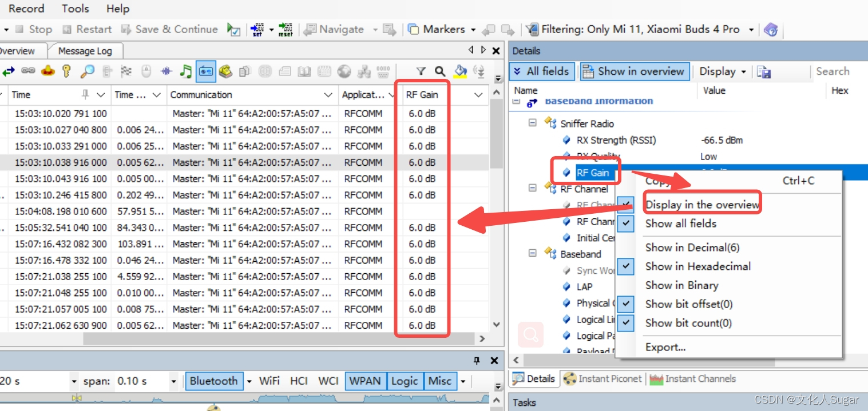Toggle the Logic timeline filter
Viewport: 868px width, 411px height.
point(405,381)
